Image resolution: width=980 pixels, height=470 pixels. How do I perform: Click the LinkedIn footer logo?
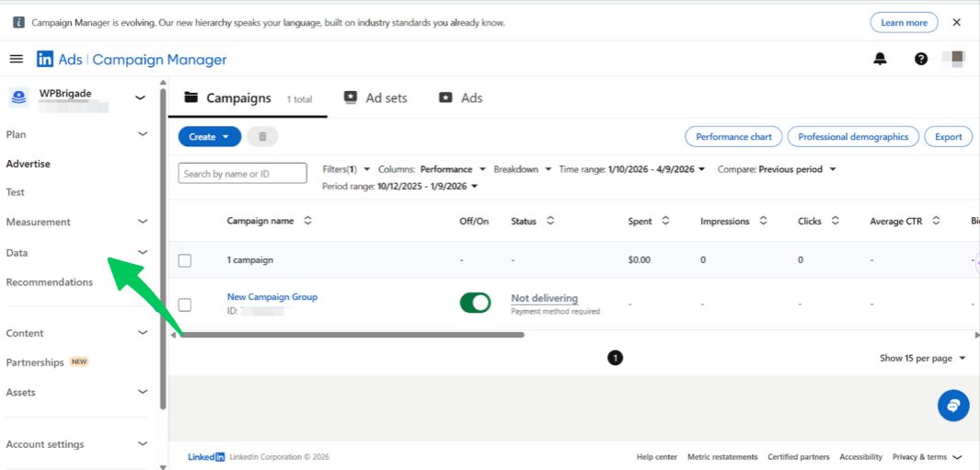point(206,457)
